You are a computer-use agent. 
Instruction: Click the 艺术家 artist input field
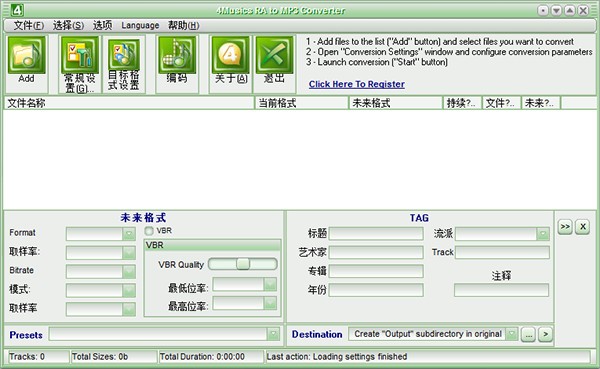(x=376, y=252)
